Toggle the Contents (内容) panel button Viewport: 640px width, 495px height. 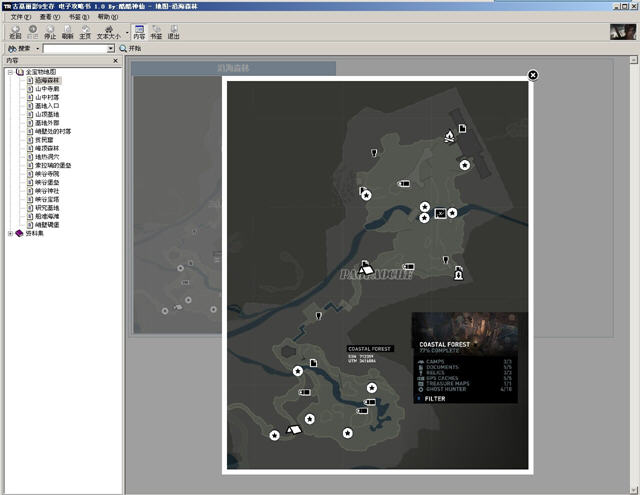pos(139,32)
